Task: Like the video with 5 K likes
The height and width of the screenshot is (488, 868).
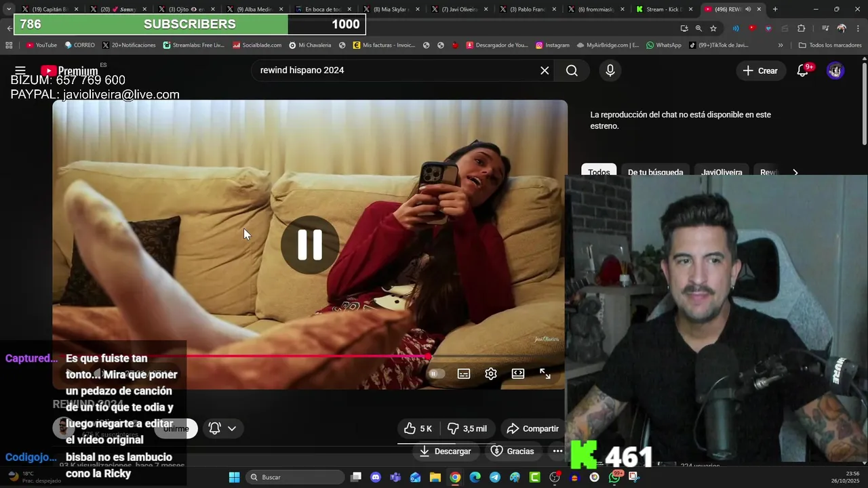Action: (x=418, y=428)
